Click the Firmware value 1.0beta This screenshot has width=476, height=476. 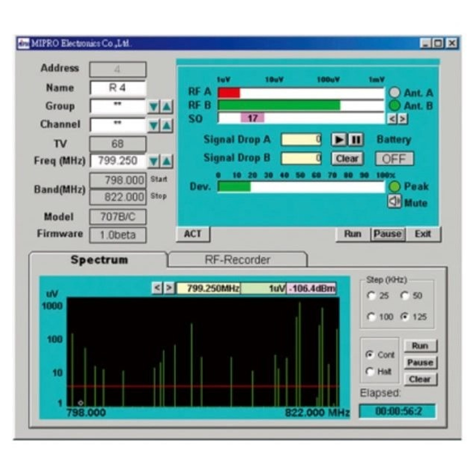tap(118, 235)
